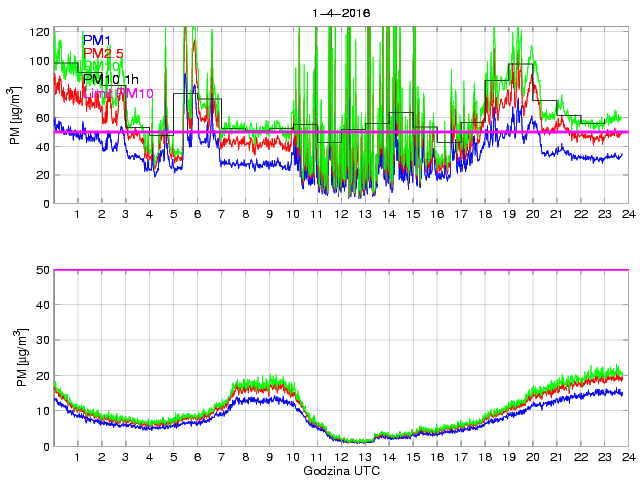Screen dimensions: 640x480
Task: Click the top chart PM [µg/m³] axis label
Action: point(14,116)
